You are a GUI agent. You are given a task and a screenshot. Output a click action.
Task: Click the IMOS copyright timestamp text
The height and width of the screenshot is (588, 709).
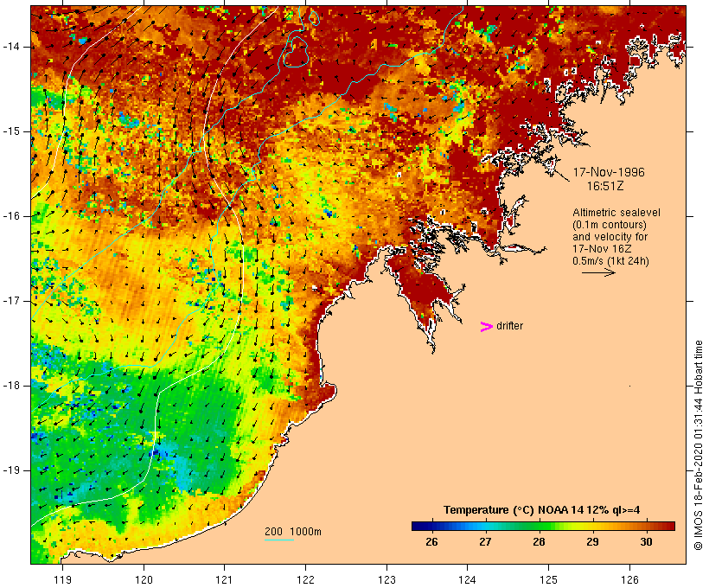(x=698, y=445)
